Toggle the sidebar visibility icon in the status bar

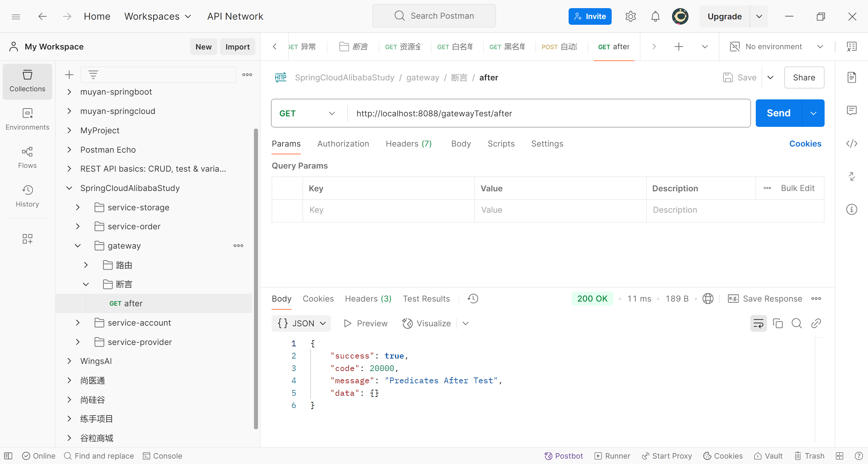point(8,456)
